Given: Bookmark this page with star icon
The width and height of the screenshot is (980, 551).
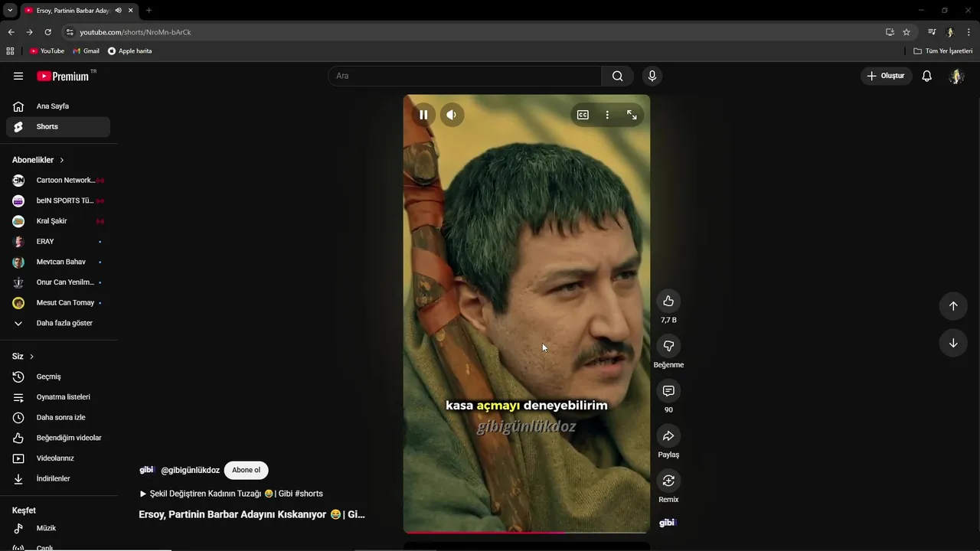Looking at the screenshot, I should click(906, 32).
